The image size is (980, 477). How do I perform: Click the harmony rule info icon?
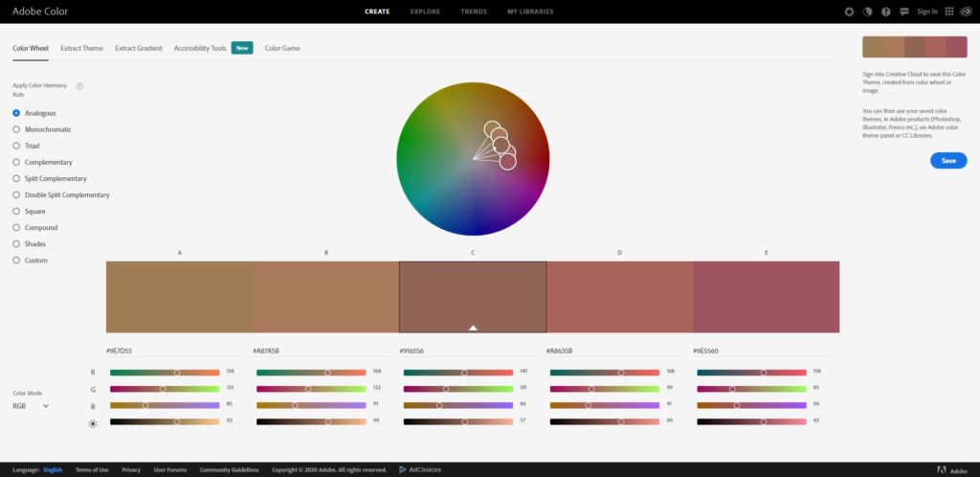pyautogui.click(x=79, y=86)
